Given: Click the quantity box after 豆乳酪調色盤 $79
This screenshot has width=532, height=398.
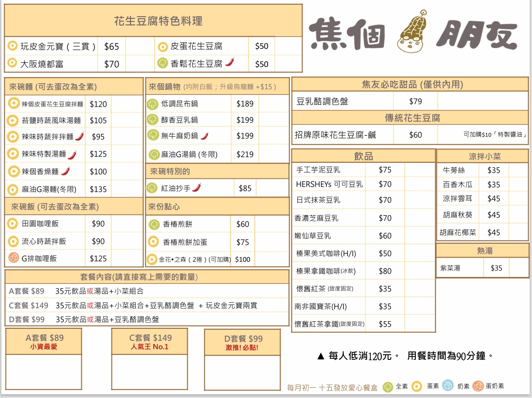Looking at the screenshot, I should pyautogui.click(x=483, y=101).
